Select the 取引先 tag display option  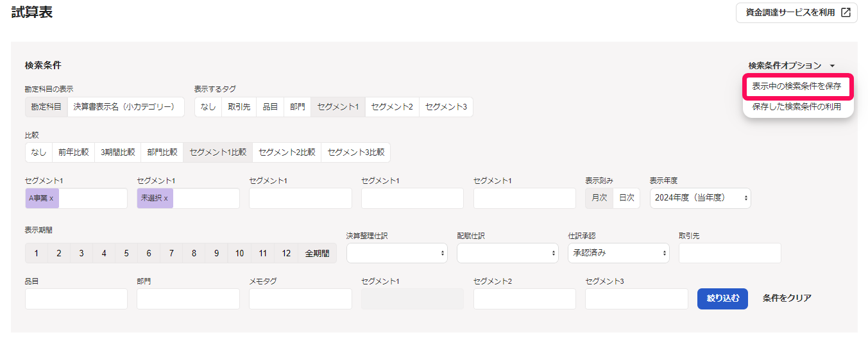pyautogui.click(x=239, y=107)
